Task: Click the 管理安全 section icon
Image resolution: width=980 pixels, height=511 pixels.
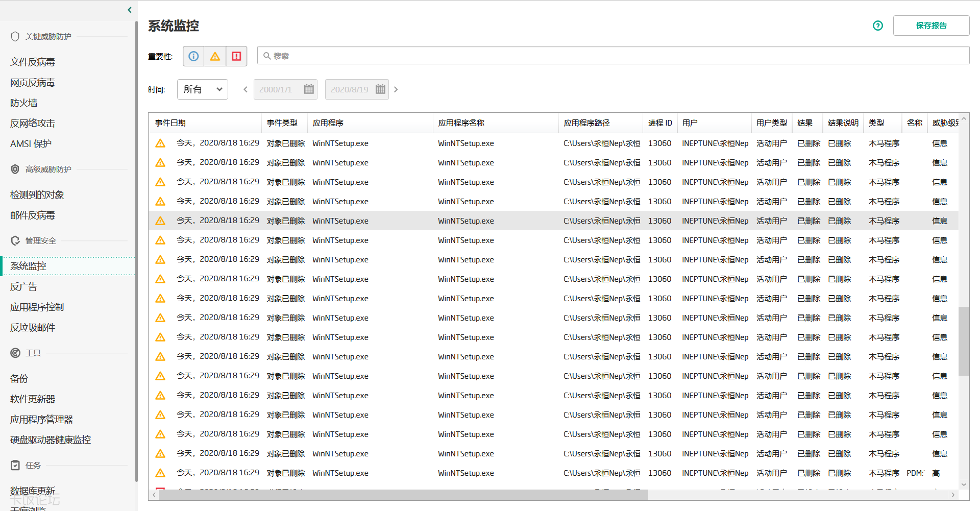Action: click(x=15, y=240)
